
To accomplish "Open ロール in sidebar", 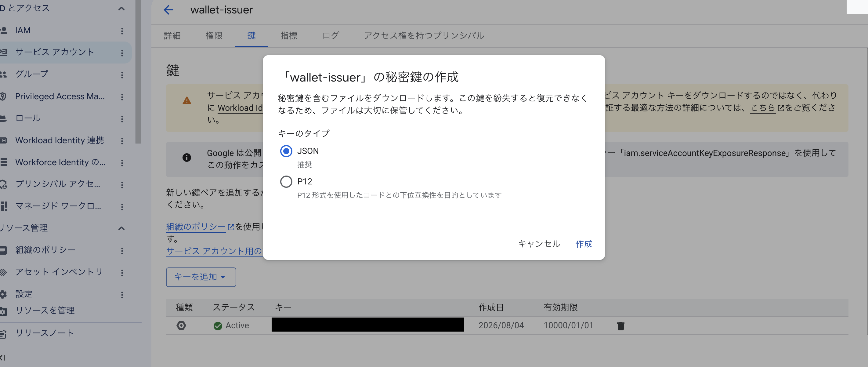I will 28,118.
